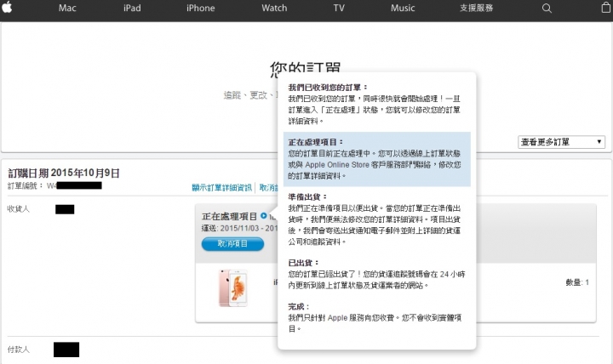
Task: Click the 準備出貨 popup heading
Action: 307,196
